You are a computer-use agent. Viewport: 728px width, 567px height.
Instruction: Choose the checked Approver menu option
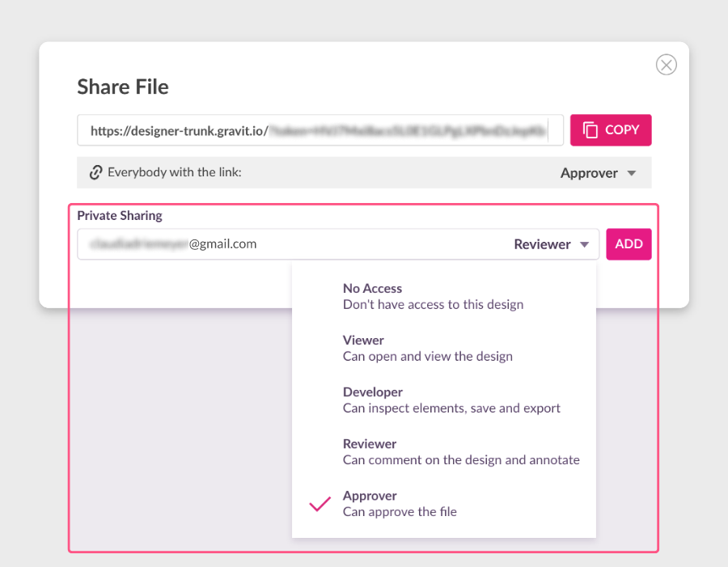[x=400, y=503]
